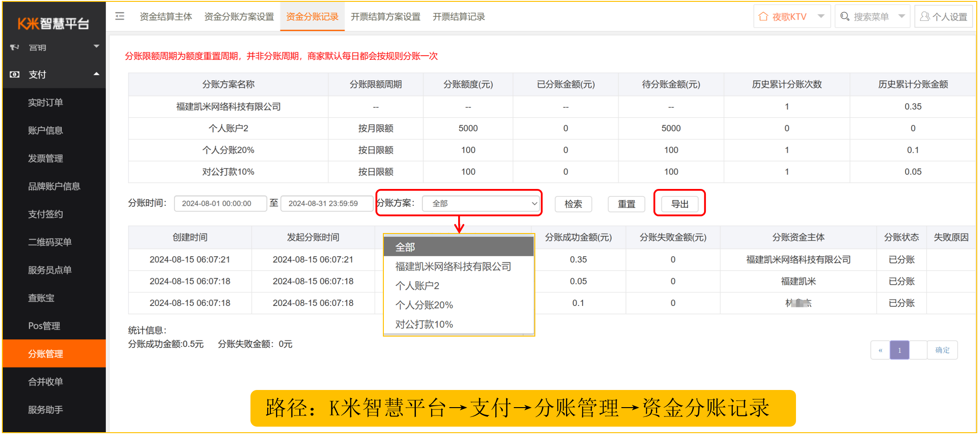Open the 开票结算记录 tab
980x435 pixels.
[459, 17]
